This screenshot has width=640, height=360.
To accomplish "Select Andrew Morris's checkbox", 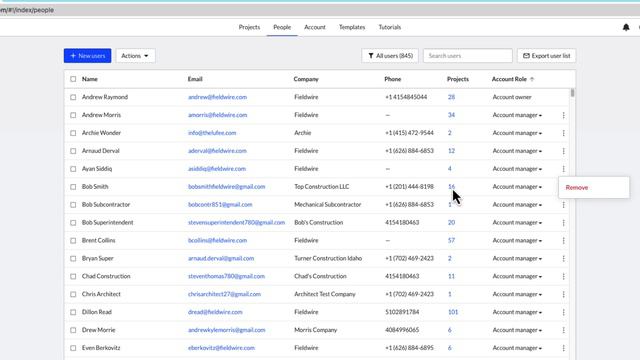I will tap(73, 115).
